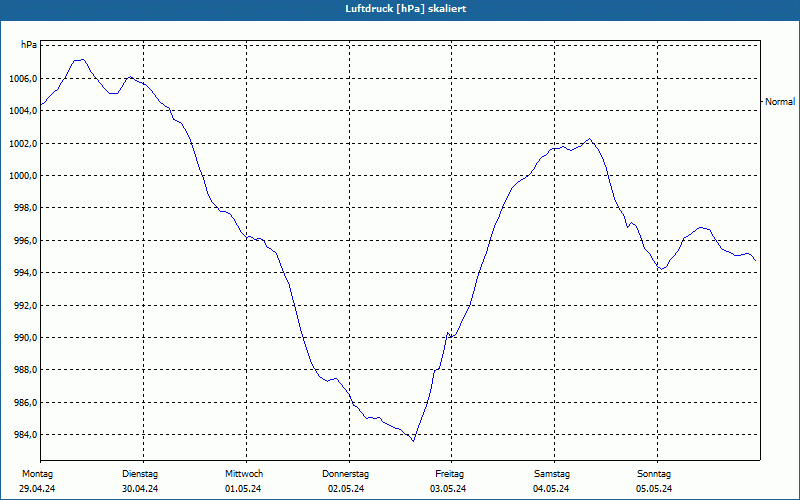This screenshot has height=500, width=800.
Task: Click the date 01.05.24
Action: (243, 489)
